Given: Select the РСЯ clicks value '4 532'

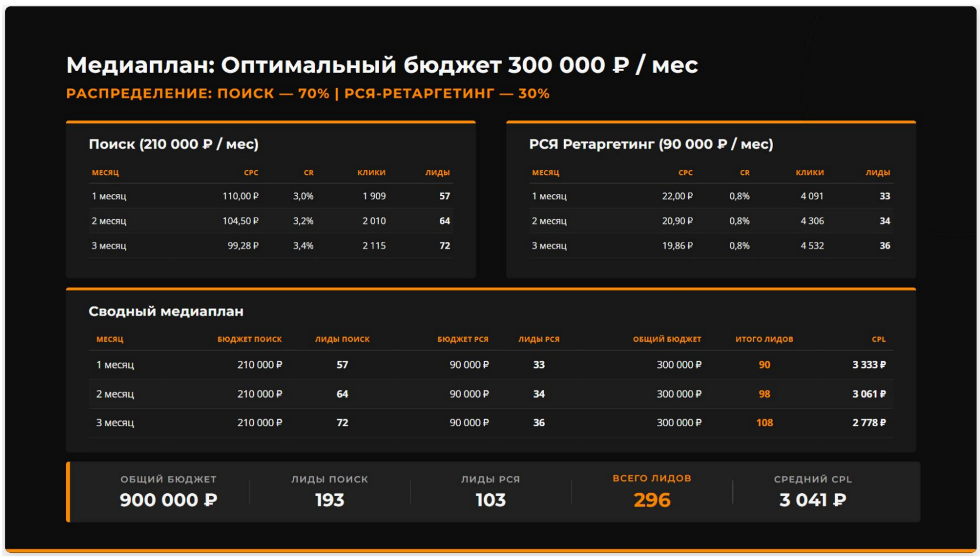Looking at the screenshot, I should (x=812, y=245).
